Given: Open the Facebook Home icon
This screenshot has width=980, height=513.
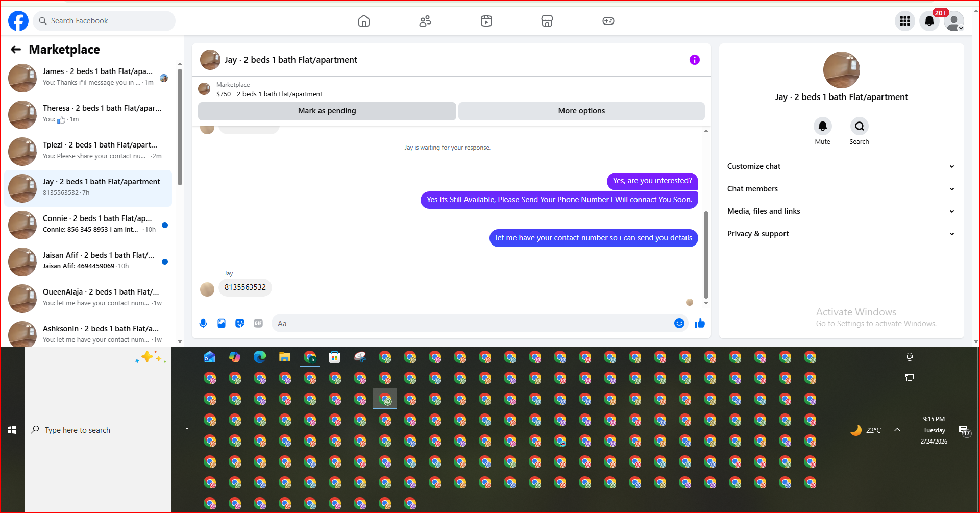Looking at the screenshot, I should point(364,21).
